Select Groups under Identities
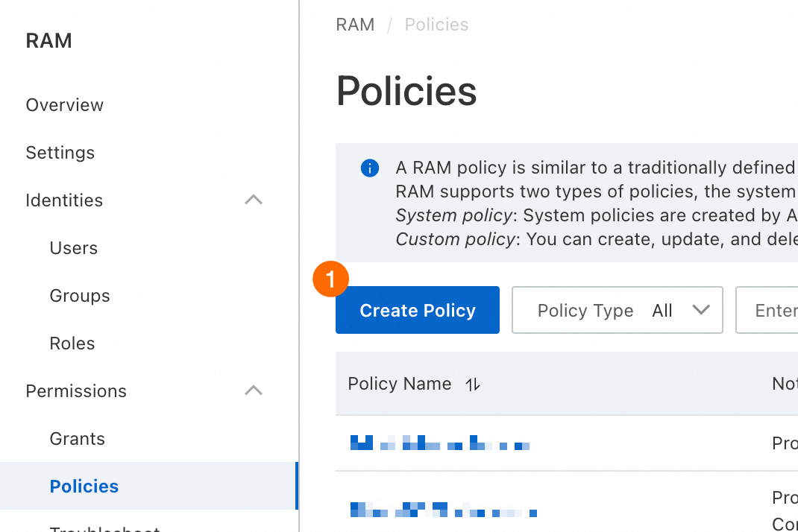 coord(80,296)
